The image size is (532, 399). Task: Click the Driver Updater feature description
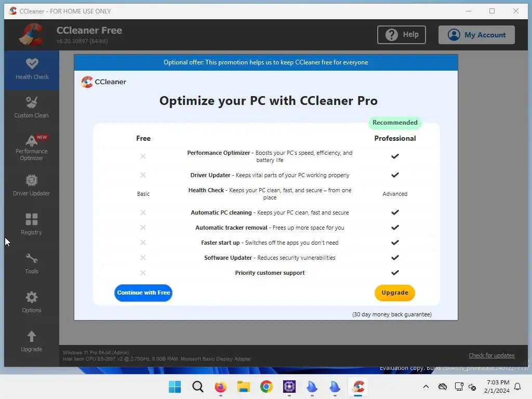[270, 175]
